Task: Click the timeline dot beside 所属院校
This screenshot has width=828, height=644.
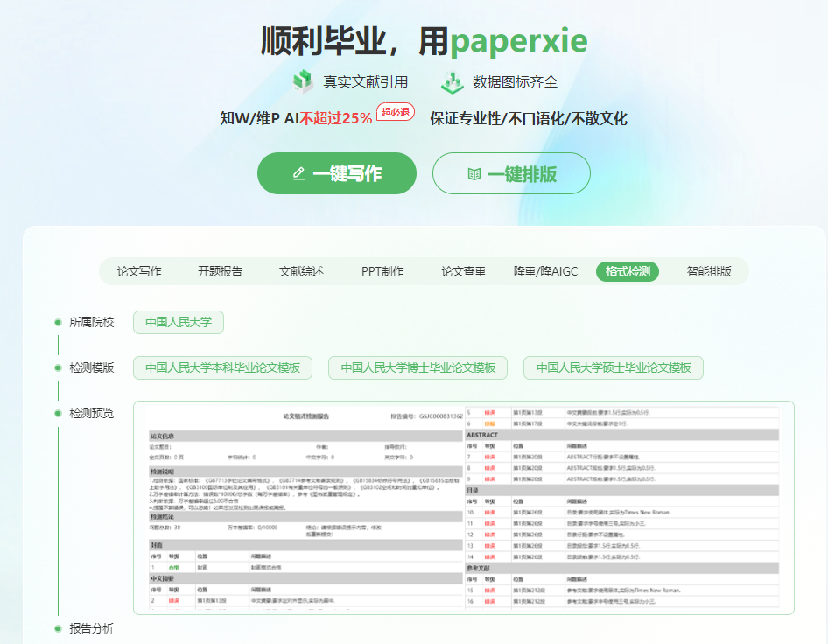Action: (x=57, y=322)
